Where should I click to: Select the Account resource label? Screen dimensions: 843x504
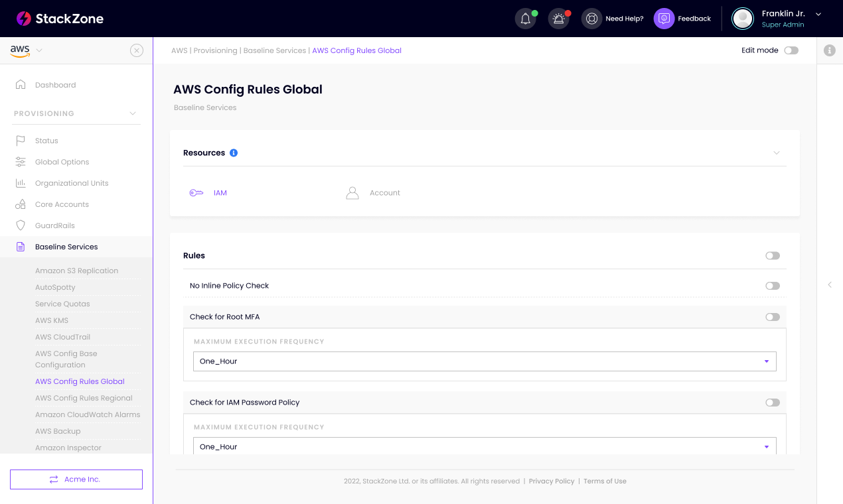385,193
